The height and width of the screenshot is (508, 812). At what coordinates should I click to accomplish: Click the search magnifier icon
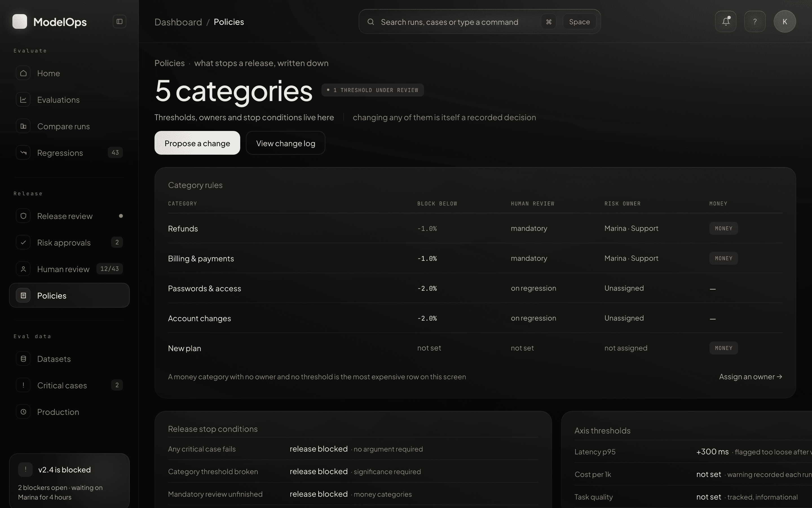[370, 22]
